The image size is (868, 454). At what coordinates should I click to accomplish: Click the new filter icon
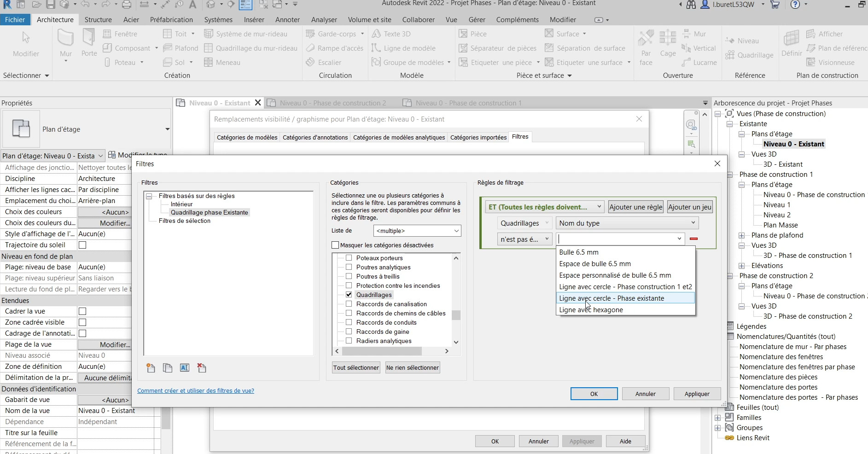coord(151,368)
